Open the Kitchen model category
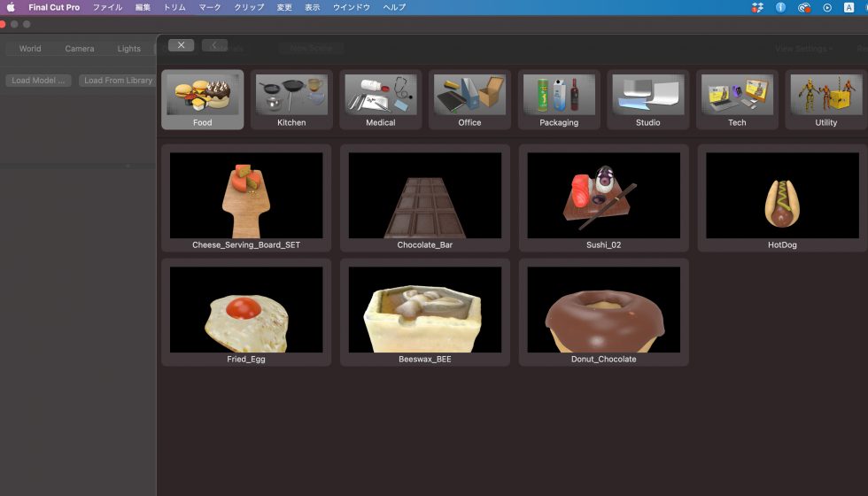Viewport: 868px width, 496px height. click(291, 99)
